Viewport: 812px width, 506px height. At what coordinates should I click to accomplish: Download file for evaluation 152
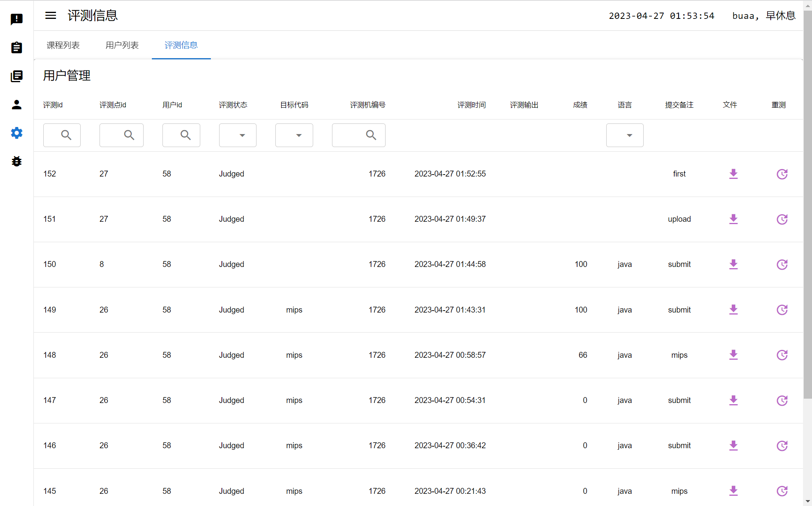click(733, 174)
